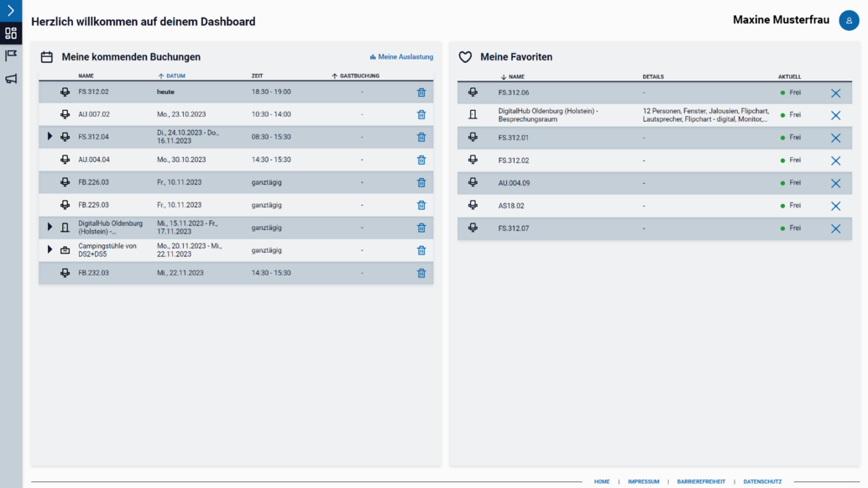Expand the sidebar with the chevron arrow
868x488 pixels.
click(11, 11)
